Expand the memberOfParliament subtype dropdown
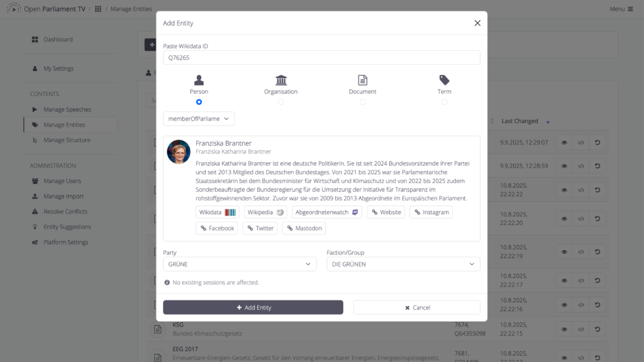The height and width of the screenshot is (362, 644). [199, 119]
